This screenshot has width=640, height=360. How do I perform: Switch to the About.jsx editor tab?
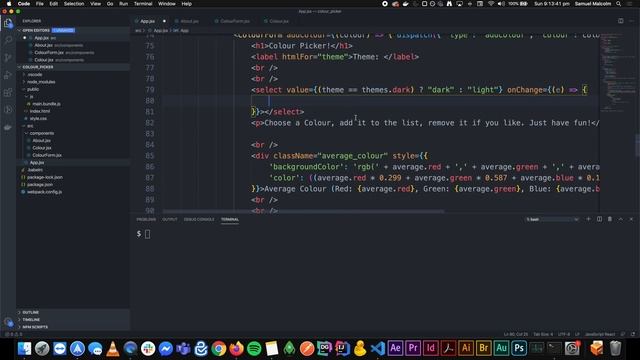pyautogui.click(x=189, y=21)
